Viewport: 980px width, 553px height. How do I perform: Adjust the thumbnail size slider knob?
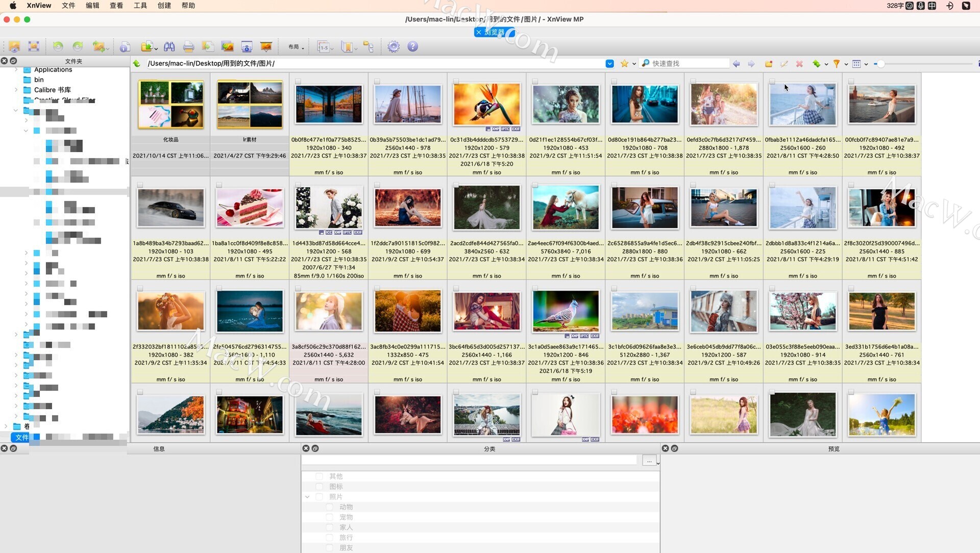pyautogui.click(x=881, y=64)
